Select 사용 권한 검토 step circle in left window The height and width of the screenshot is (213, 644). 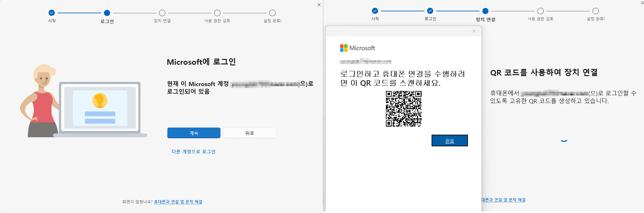click(x=217, y=13)
